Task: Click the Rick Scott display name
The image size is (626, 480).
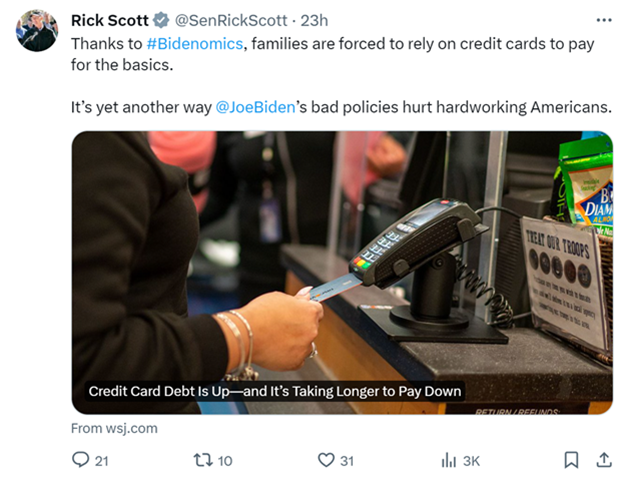Action: [109, 20]
